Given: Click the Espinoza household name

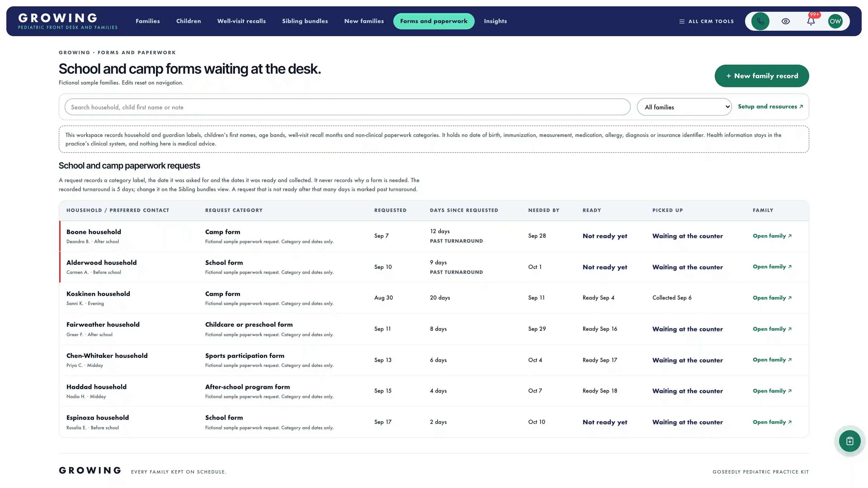Looking at the screenshot, I should (97, 418).
